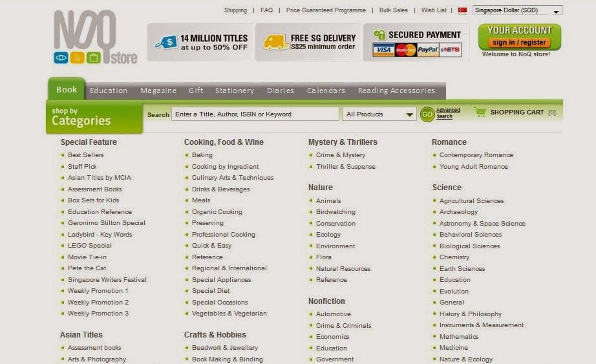Image resolution: width=596 pixels, height=364 pixels.
Task: Click the NETS payment icon
Action: [451, 50]
